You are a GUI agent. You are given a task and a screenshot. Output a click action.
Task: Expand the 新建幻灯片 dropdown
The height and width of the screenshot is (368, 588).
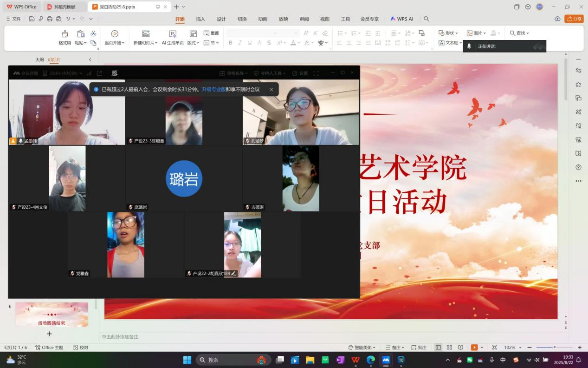pos(146,43)
